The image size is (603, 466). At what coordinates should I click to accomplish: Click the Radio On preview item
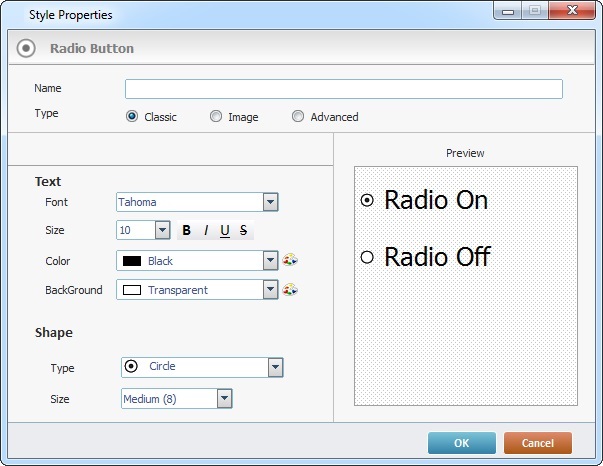click(x=425, y=200)
